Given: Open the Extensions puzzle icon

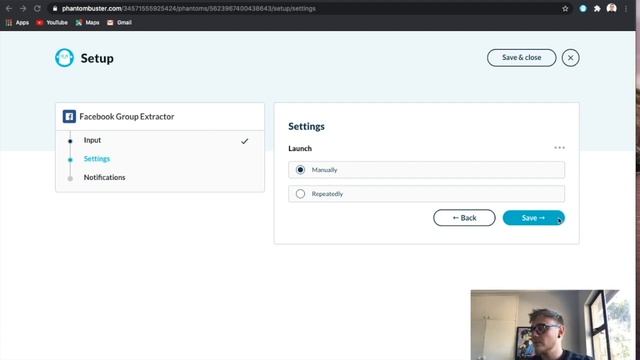Looking at the screenshot, I should pos(597,9).
